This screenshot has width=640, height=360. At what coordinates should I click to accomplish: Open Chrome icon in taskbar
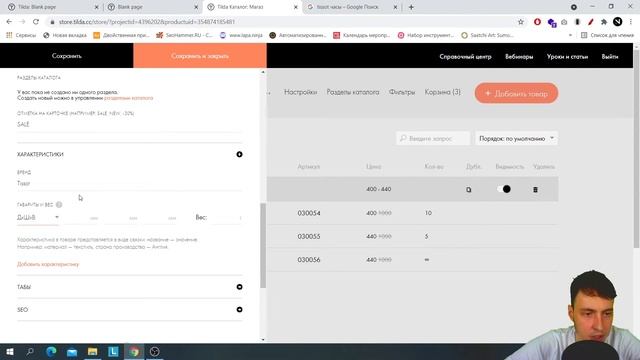click(x=134, y=352)
